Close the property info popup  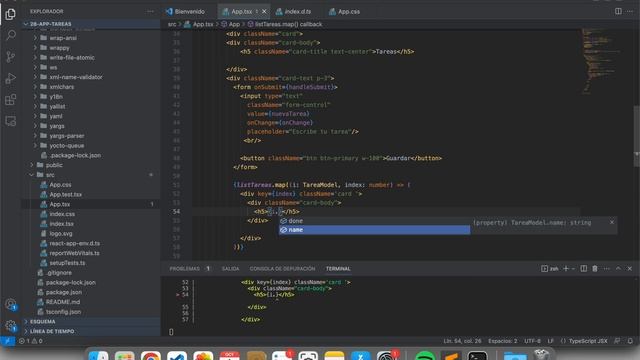(x=612, y=222)
